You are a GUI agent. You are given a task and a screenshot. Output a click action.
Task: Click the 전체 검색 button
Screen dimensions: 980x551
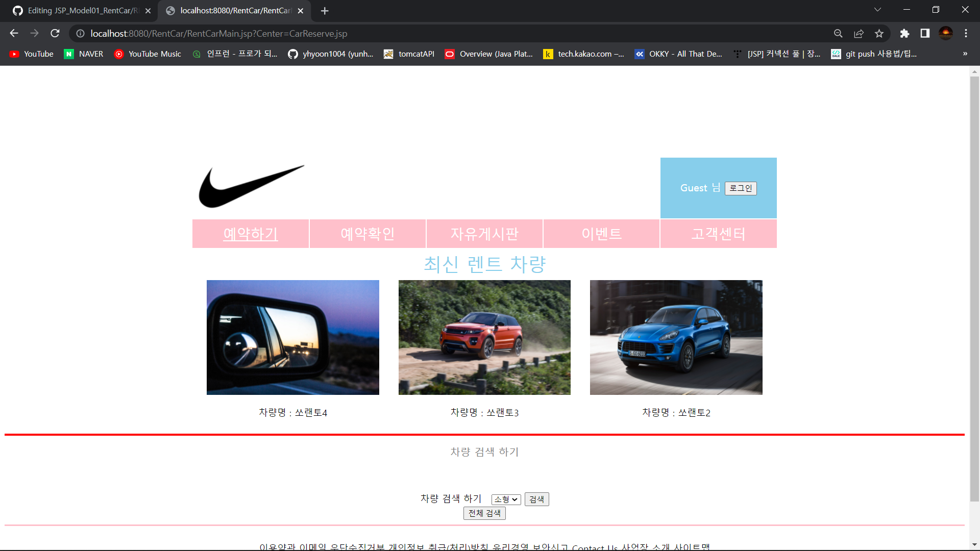484,513
